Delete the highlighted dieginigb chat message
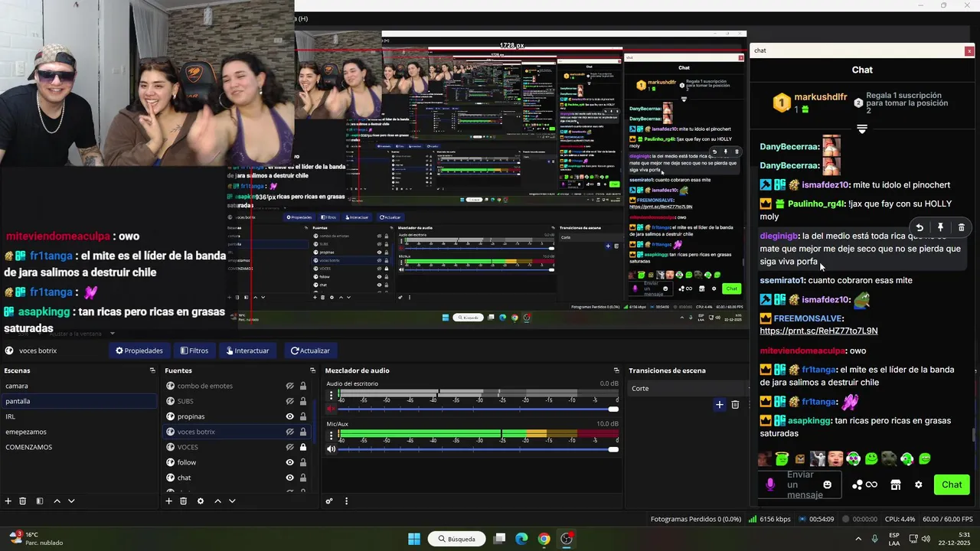 pos(962,227)
